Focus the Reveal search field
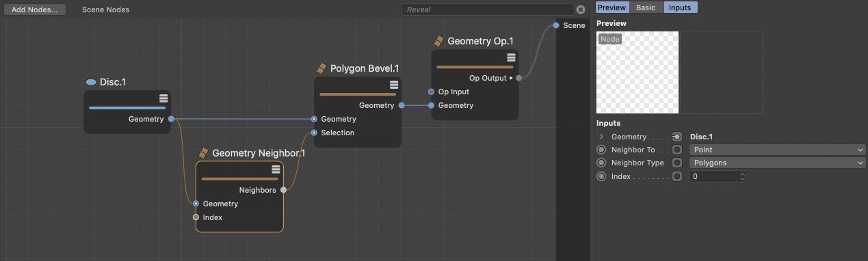 [x=487, y=10]
